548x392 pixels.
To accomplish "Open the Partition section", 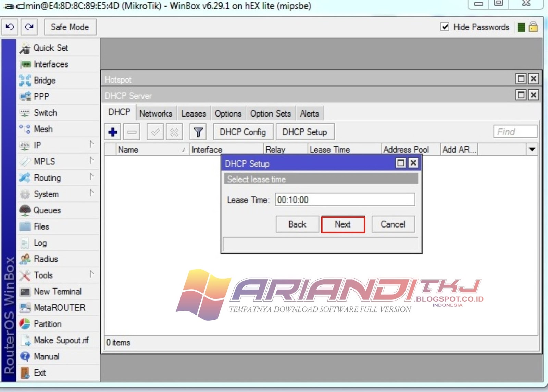I will click(58, 324).
